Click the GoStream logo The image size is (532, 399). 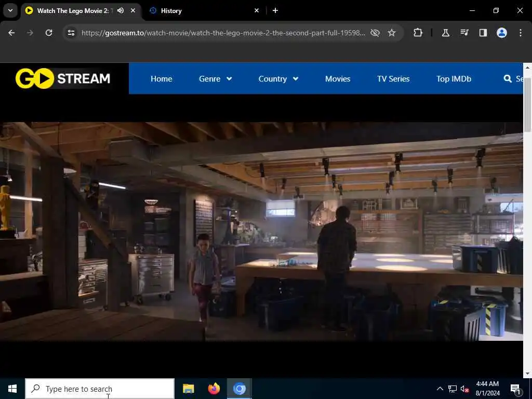point(63,78)
